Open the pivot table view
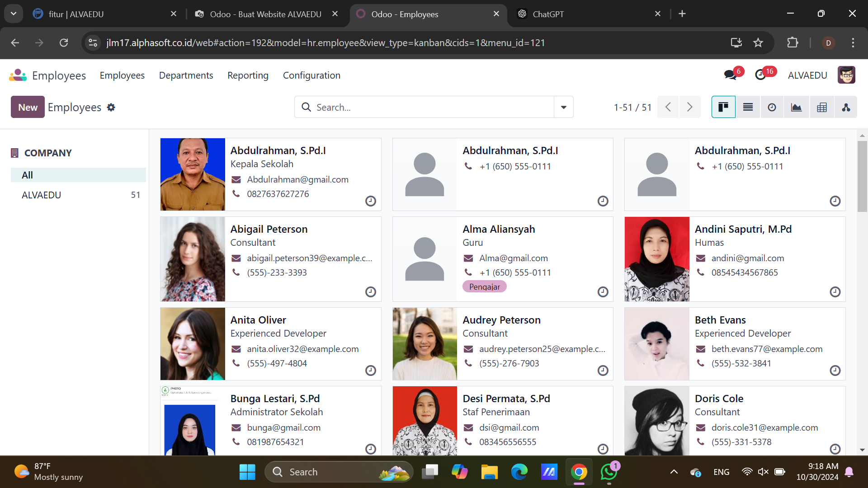Viewport: 868px width, 488px height. 822,107
